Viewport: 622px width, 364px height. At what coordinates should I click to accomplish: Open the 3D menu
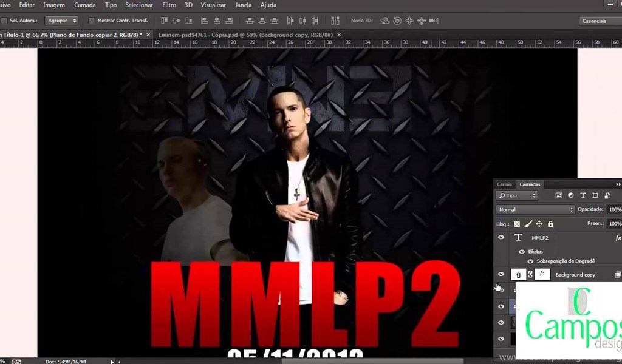pyautogui.click(x=188, y=5)
